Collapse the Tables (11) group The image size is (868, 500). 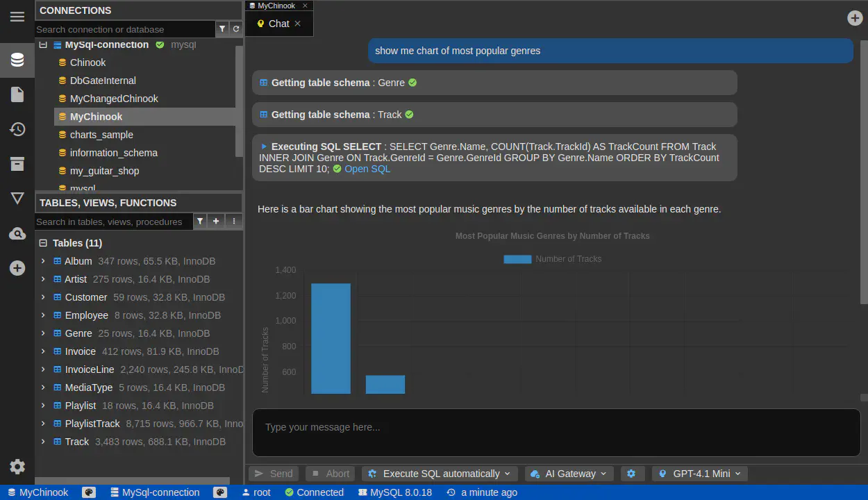point(43,243)
